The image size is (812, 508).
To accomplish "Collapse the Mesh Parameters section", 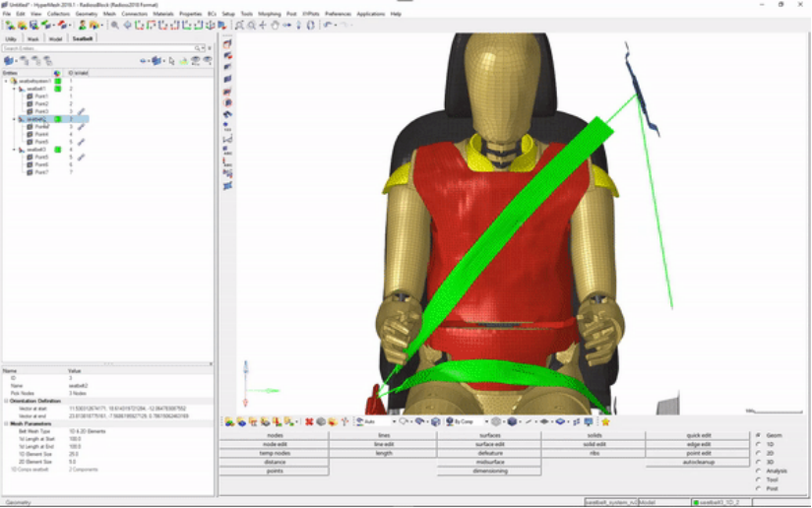I will tap(6, 423).
